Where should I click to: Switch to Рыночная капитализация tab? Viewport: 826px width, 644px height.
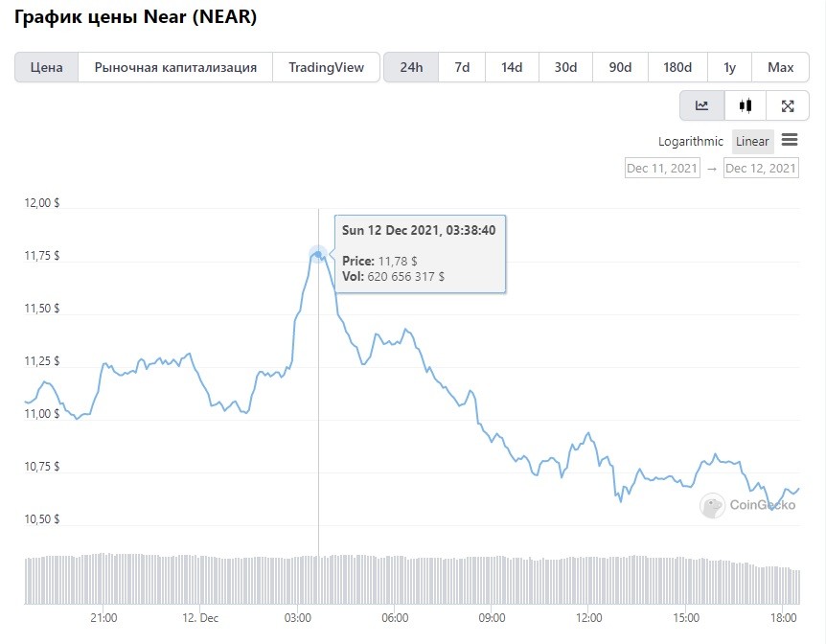coord(175,67)
